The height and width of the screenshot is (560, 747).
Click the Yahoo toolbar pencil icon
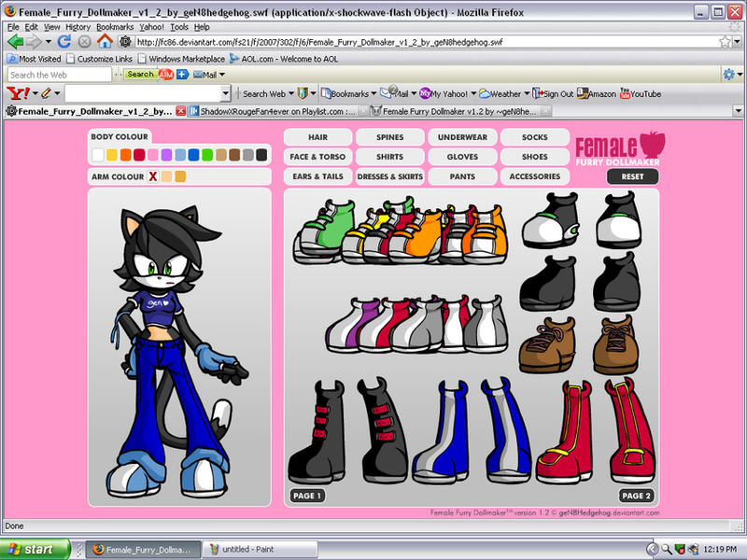click(x=46, y=93)
